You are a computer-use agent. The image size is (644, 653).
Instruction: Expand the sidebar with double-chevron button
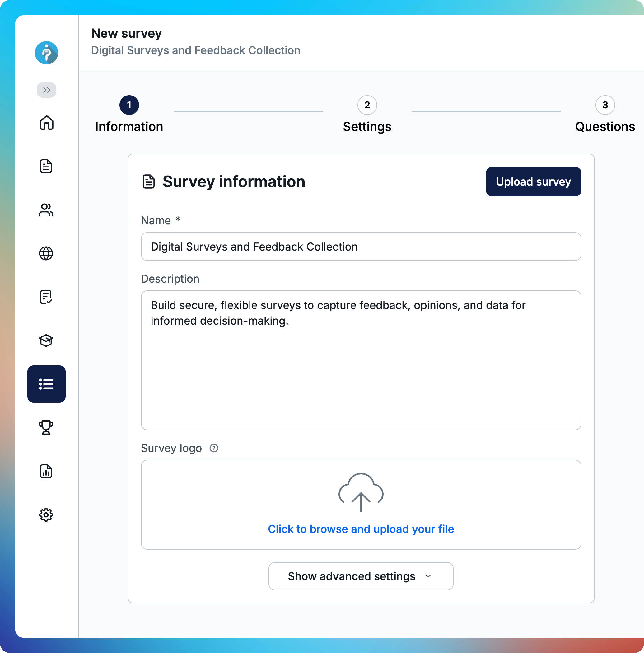[46, 90]
